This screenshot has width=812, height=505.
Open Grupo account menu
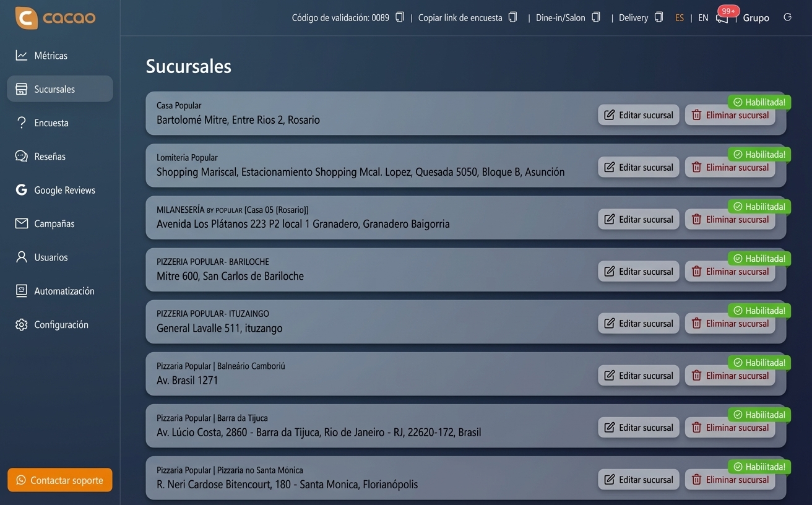pyautogui.click(x=756, y=18)
